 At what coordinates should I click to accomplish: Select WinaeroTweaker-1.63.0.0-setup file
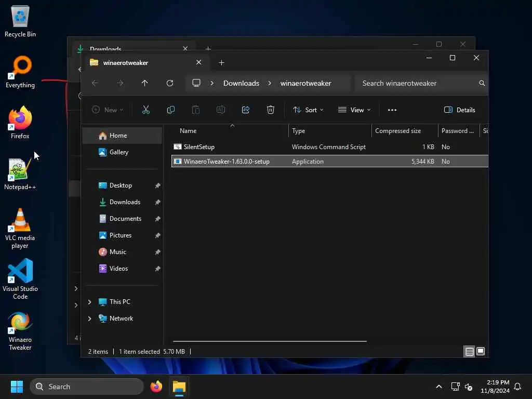[x=330, y=162]
